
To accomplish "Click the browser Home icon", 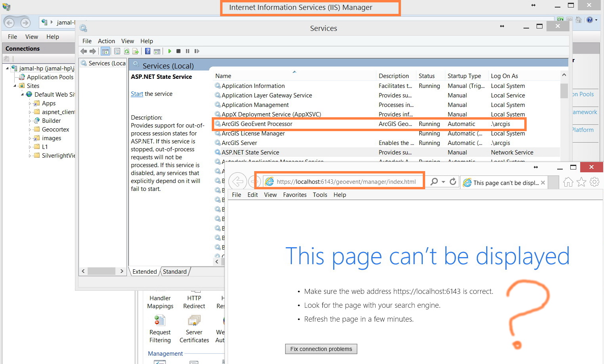I will click(568, 182).
